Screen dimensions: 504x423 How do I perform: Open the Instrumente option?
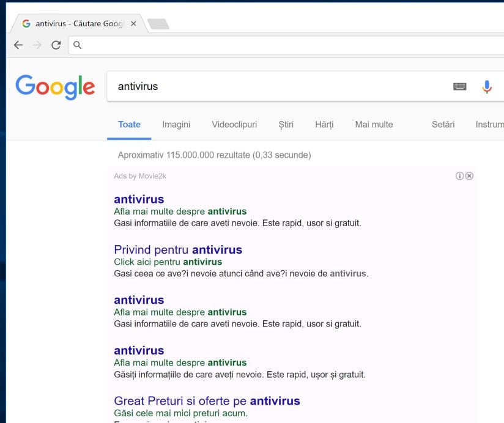click(489, 125)
